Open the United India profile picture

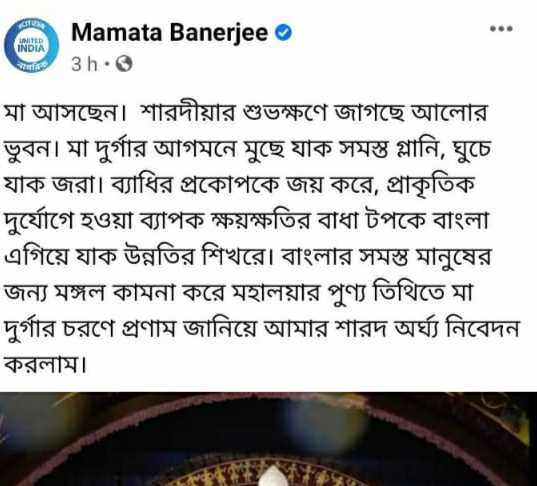[x=31, y=46]
